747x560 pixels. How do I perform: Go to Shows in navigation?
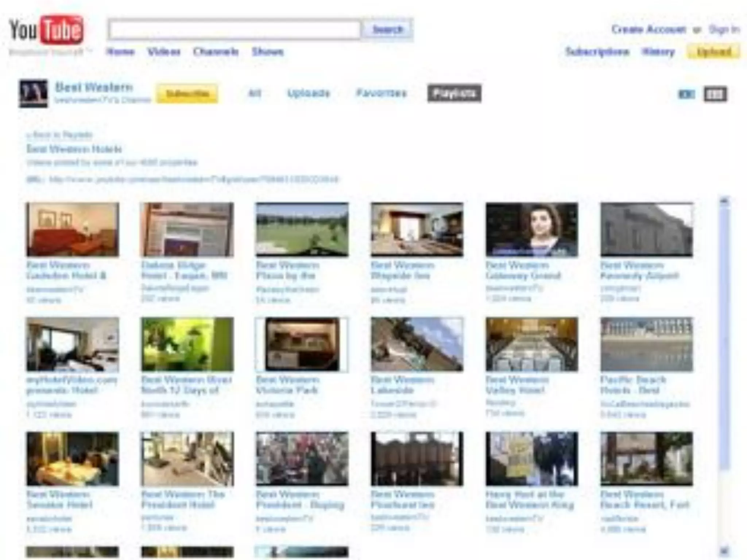268,52
